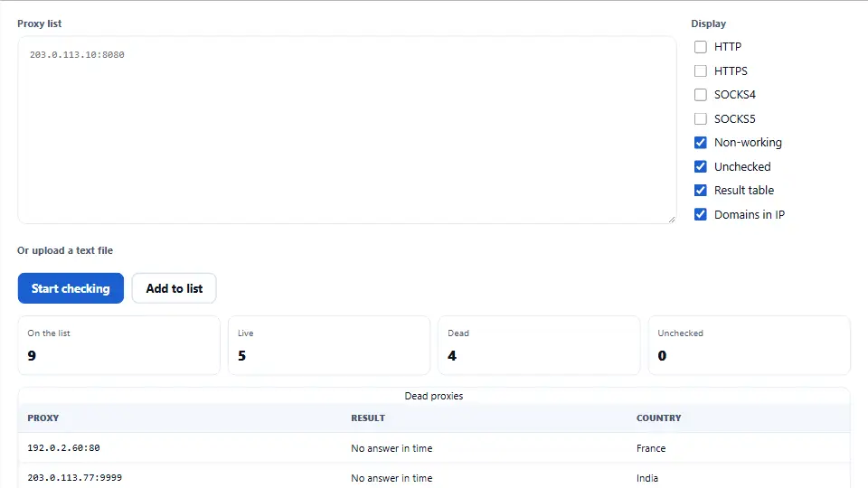The image size is (868, 488).
Task: Click the Start checking button
Action: tap(71, 288)
